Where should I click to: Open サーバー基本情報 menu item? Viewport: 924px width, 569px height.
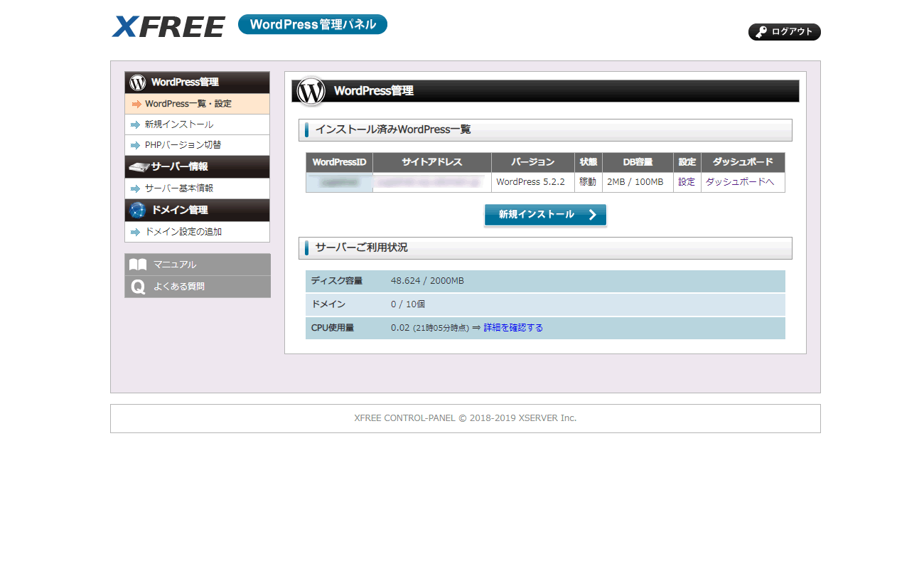click(179, 188)
